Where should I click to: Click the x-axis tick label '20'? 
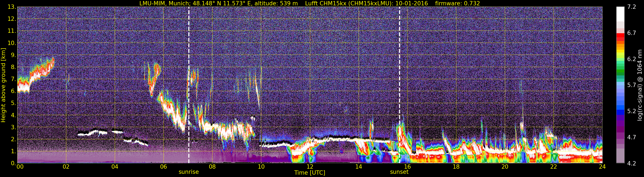pos(505,166)
